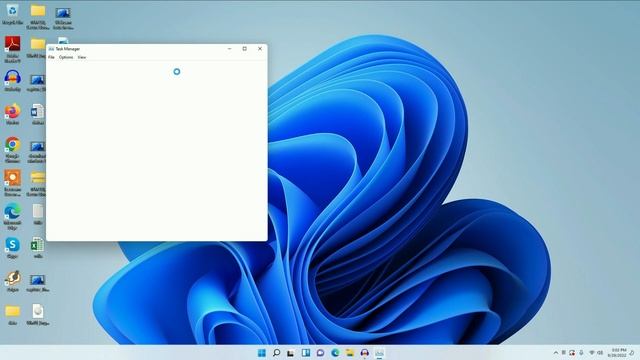
Task: Minimize the Task Manager window
Action: [229, 49]
